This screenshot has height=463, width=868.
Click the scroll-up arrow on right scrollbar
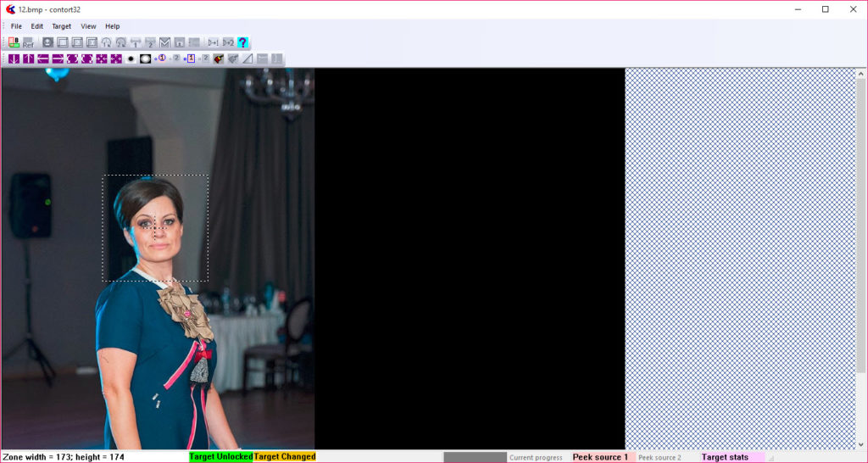tap(861, 74)
